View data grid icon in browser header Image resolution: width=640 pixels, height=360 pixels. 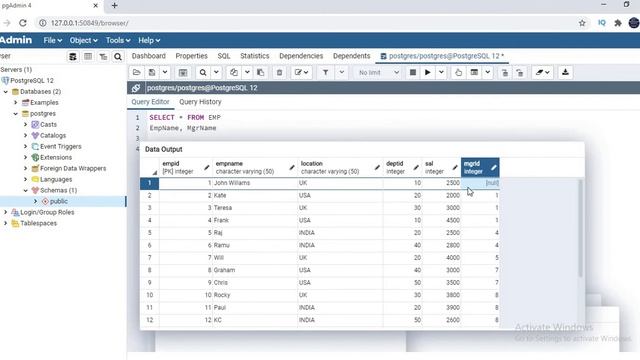(x=88, y=56)
